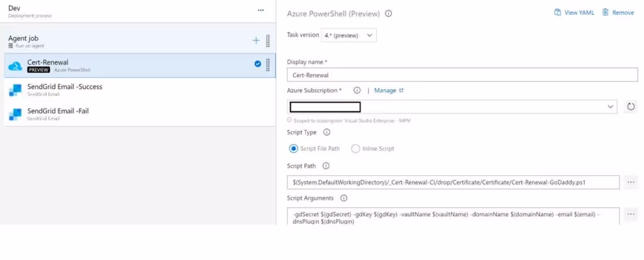This screenshot has width=644, height=260.
Task: Show info for Azure Subscription field
Action: 357,90
